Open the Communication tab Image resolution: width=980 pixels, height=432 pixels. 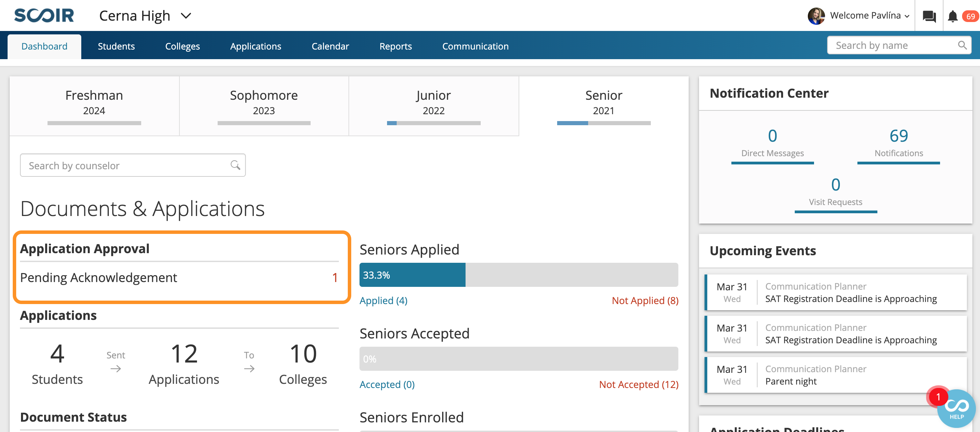coord(475,46)
